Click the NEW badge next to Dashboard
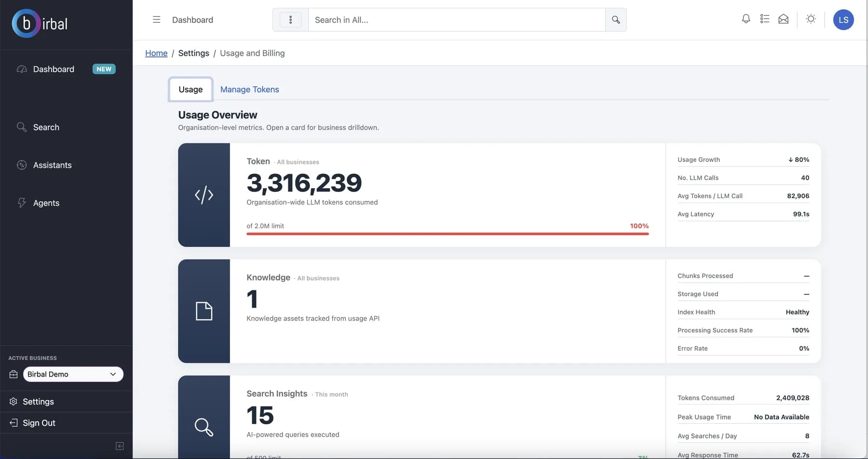This screenshot has width=868, height=459. [x=104, y=69]
